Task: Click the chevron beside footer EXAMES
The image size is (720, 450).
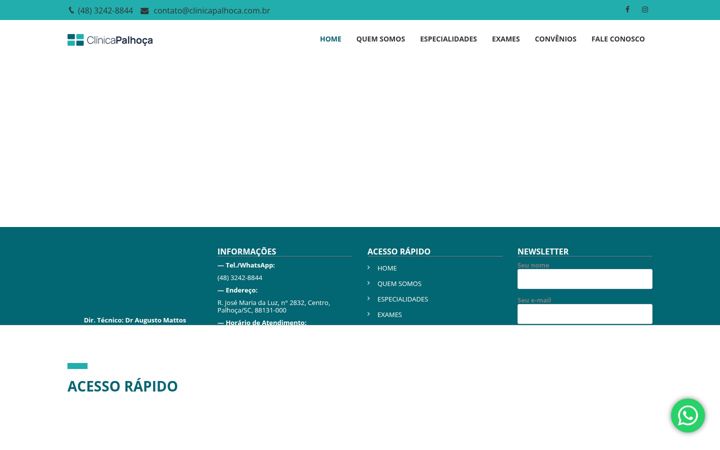Action: [x=368, y=314]
